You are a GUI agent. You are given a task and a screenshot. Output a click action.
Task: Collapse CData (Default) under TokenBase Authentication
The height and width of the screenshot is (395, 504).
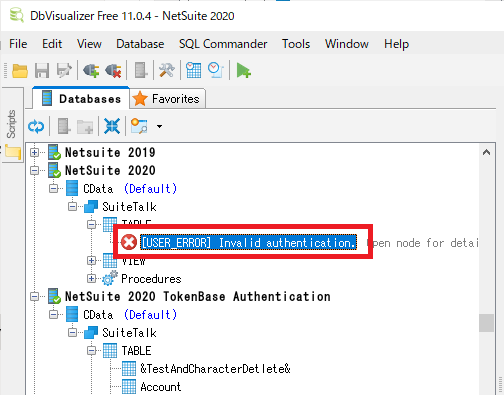click(53, 314)
